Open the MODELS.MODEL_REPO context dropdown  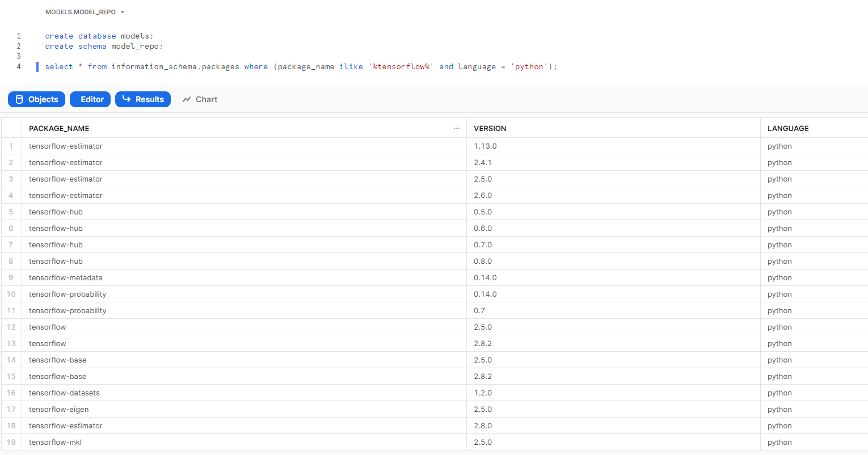tap(85, 12)
